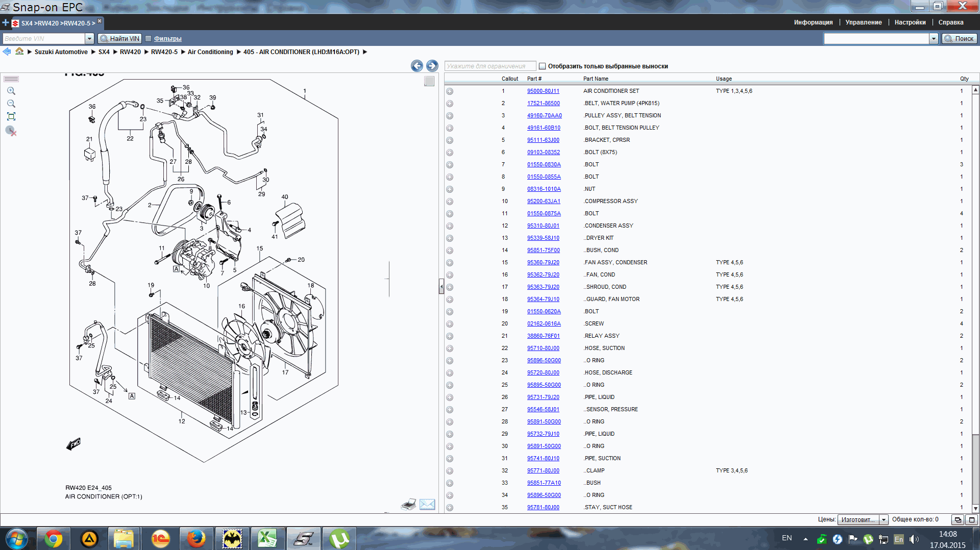Click the home icon in breadcrumb
The width and height of the screenshot is (980, 550).
[x=19, y=52]
